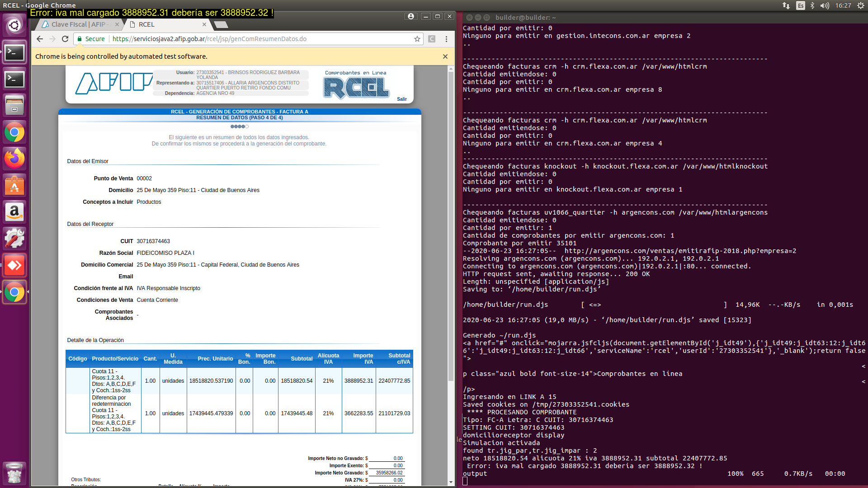Open the Amazon launcher in the dock
This screenshot has width=868, height=488.
tap(14, 212)
